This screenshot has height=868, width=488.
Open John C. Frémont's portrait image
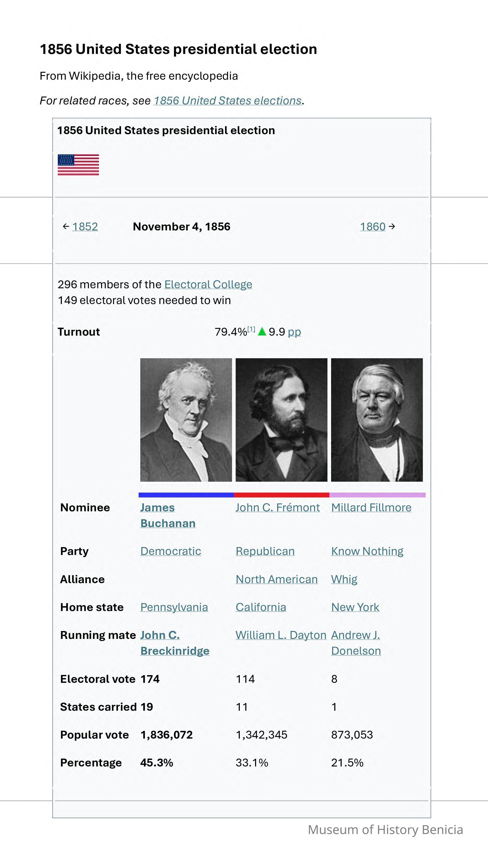click(x=281, y=420)
